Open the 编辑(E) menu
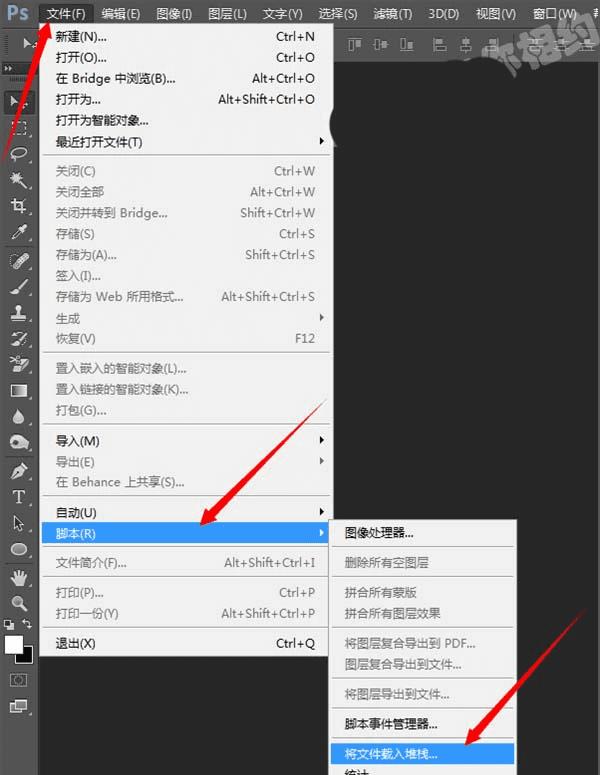The image size is (600, 775). click(x=120, y=13)
